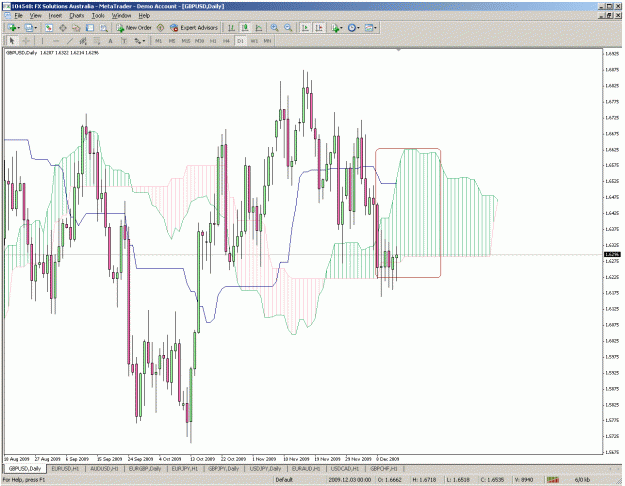Set timeframe to H1
The height and width of the screenshot is (486, 625).
point(213,41)
